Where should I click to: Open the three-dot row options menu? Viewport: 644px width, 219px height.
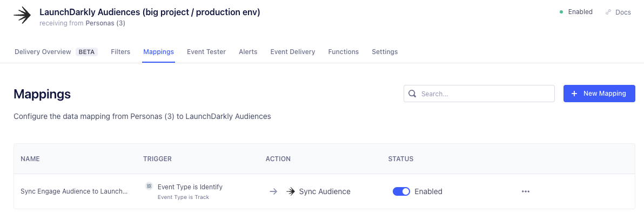click(526, 191)
